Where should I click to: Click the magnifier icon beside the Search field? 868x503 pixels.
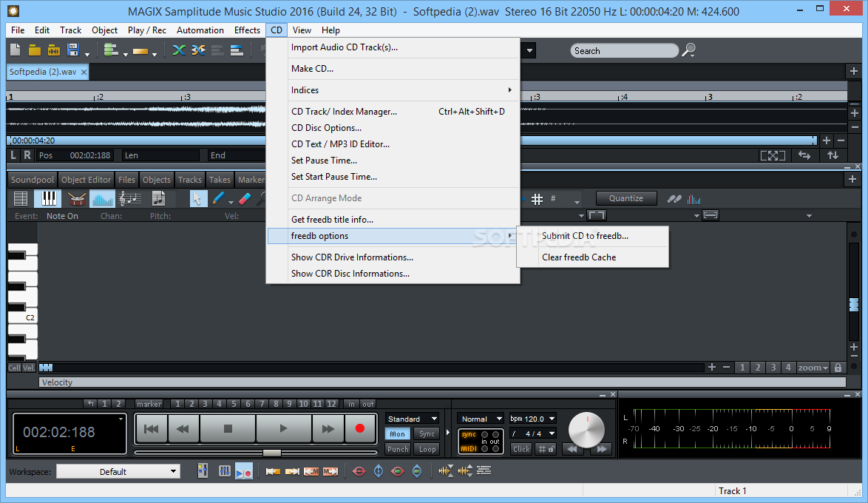(689, 50)
